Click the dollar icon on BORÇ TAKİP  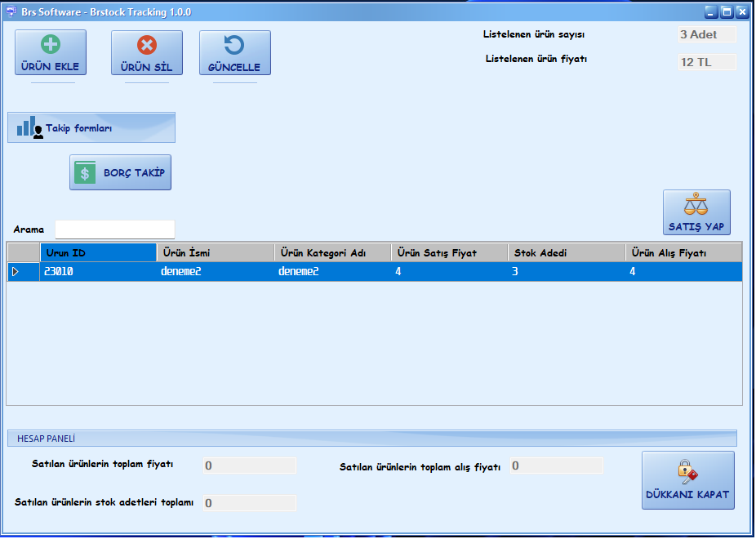pyautogui.click(x=86, y=172)
